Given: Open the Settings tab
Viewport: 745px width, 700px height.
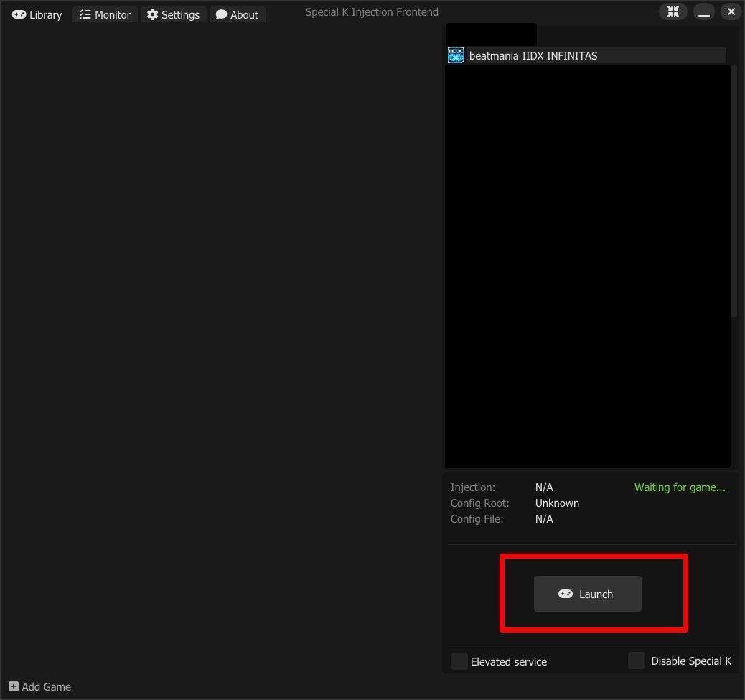Looking at the screenshot, I should pos(174,15).
